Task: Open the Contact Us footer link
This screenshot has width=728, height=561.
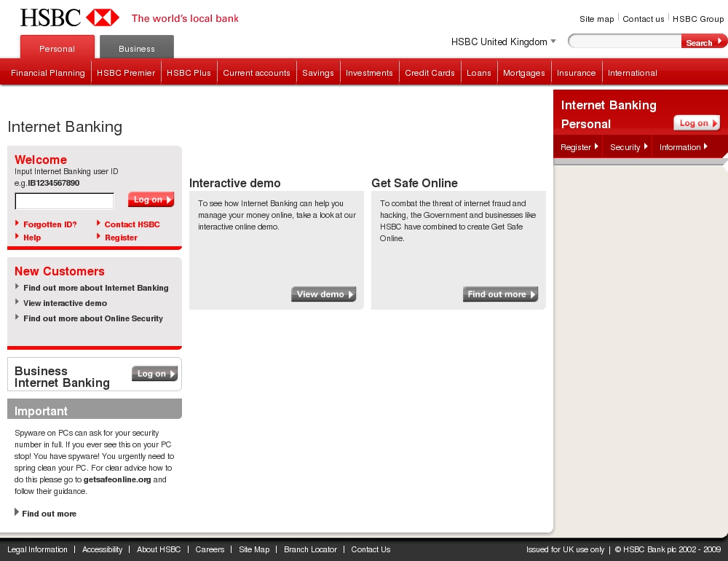Action: pos(371,549)
